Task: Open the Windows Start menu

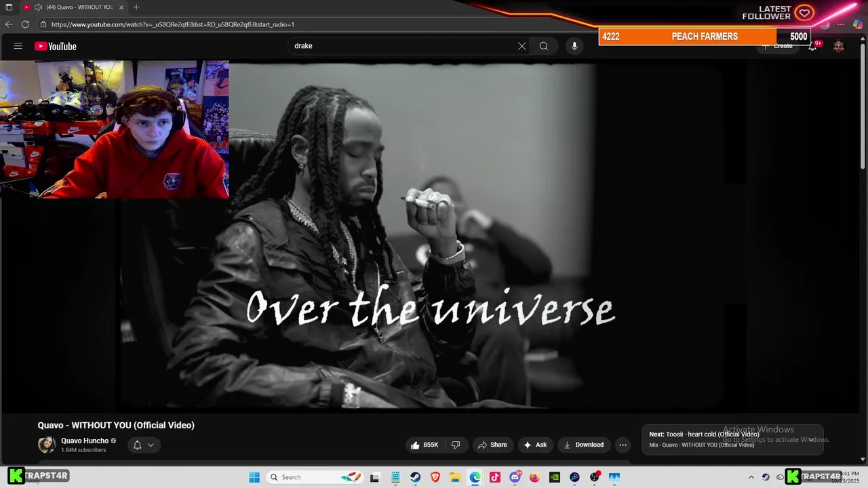Action: (x=254, y=477)
